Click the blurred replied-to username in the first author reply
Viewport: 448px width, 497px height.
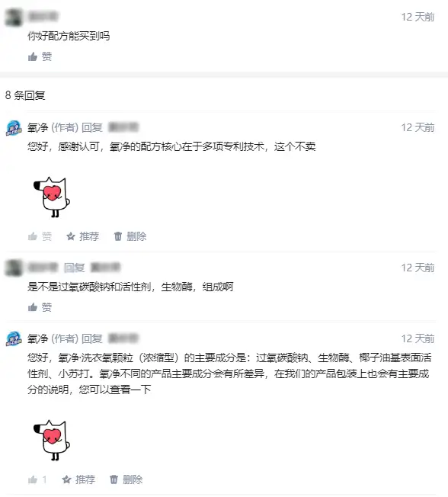pos(123,127)
